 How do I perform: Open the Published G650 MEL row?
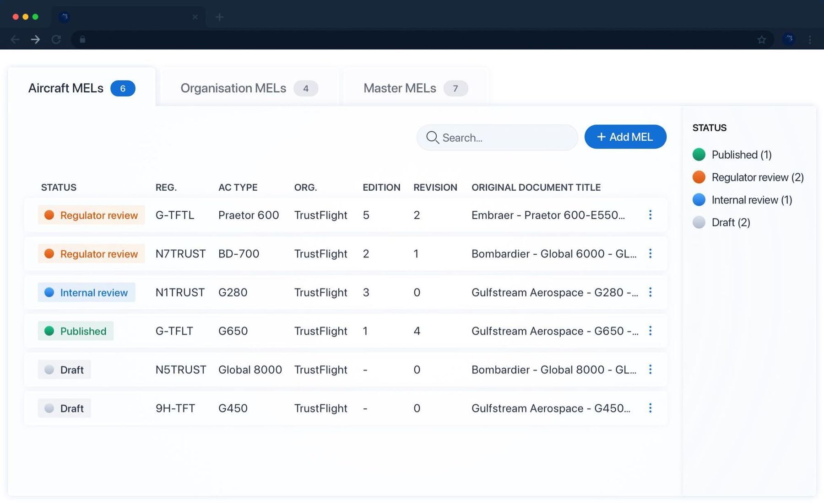click(320, 331)
